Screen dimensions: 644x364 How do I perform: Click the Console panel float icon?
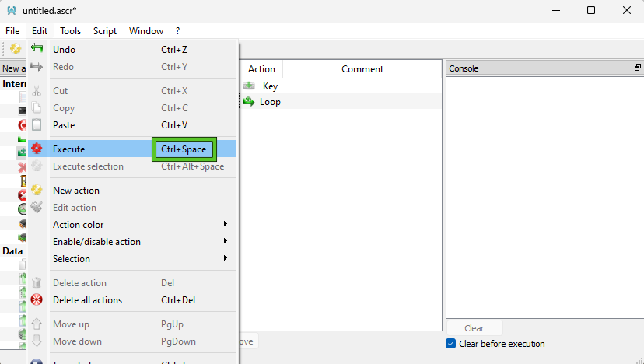coord(638,68)
